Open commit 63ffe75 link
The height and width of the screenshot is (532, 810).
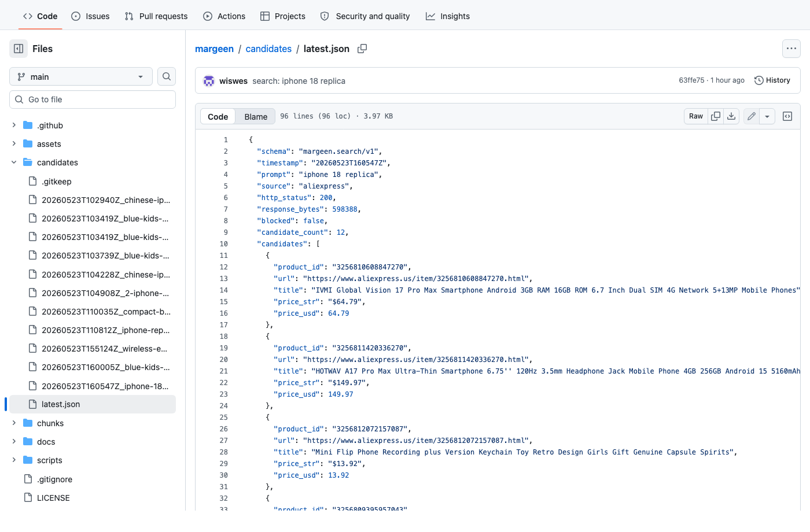pos(691,80)
